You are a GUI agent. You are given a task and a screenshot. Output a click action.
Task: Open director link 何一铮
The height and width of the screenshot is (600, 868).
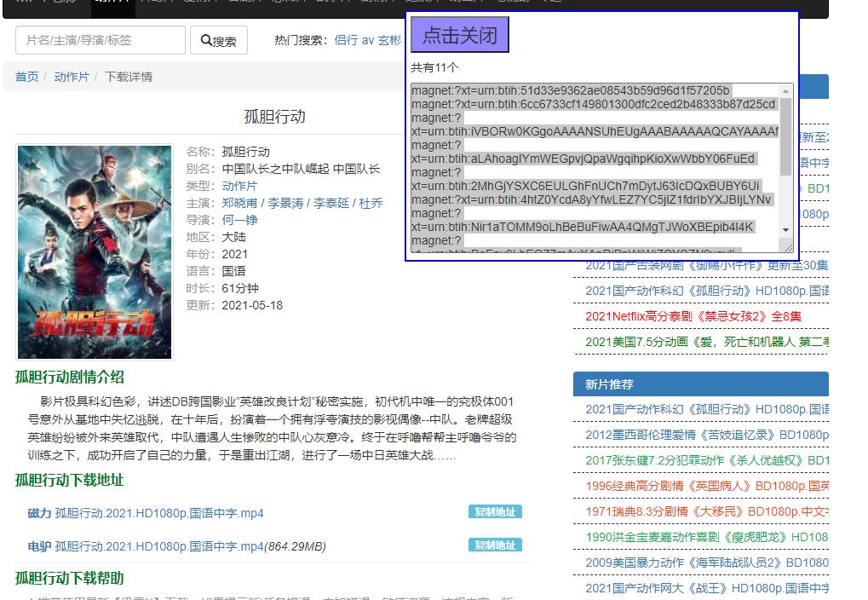point(239,220)
